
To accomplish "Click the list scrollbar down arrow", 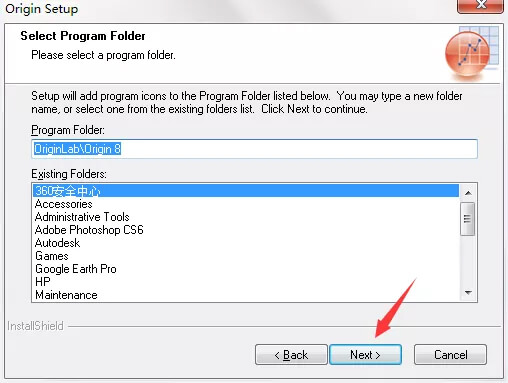I will [468, 293].
